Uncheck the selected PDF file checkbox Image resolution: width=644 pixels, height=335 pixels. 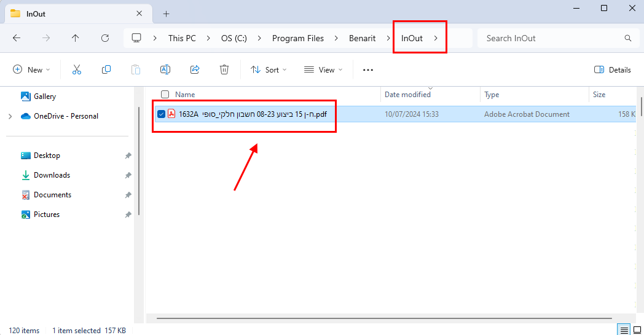[161, 114]
